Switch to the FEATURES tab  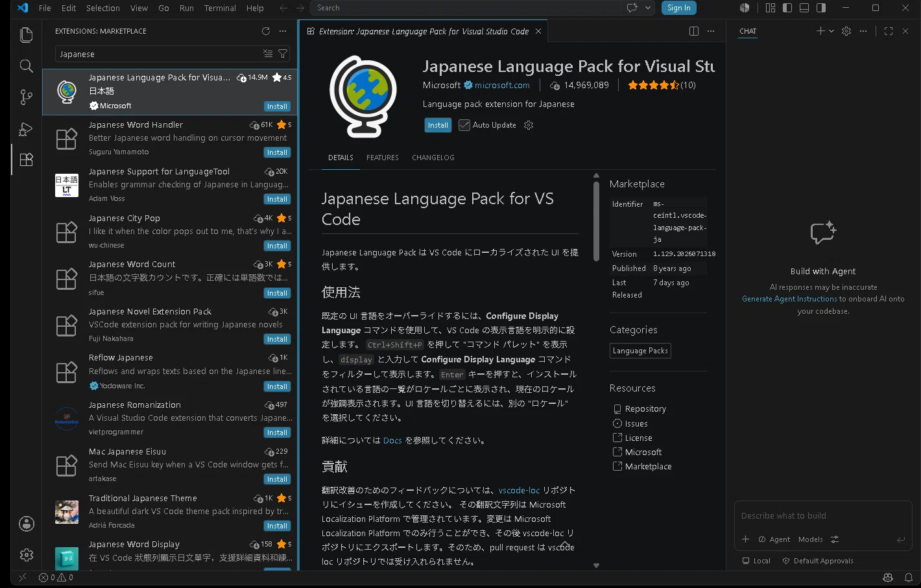tap(383, 158)
